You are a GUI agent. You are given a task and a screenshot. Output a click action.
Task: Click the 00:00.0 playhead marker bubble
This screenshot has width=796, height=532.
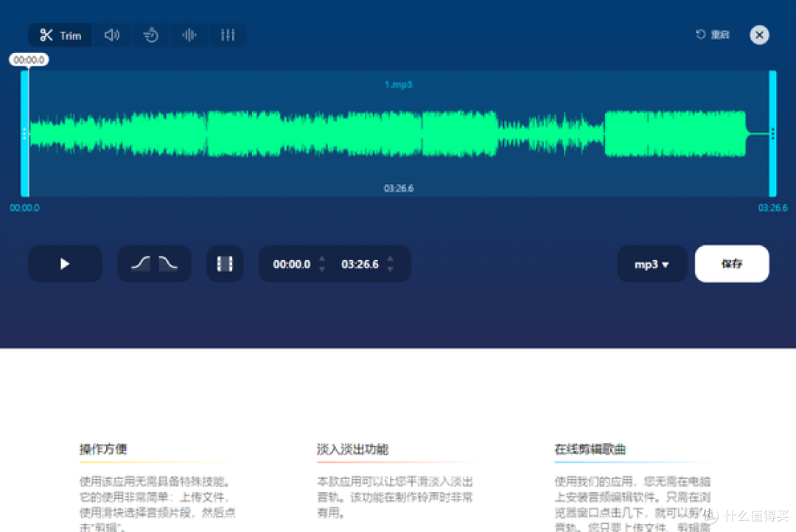[x=29, y=60]
